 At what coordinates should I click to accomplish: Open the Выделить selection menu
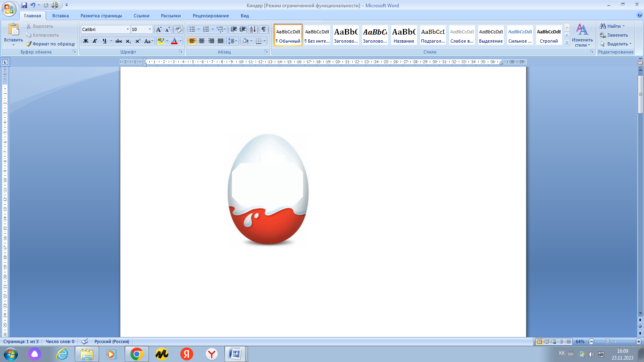pos(616,44)
